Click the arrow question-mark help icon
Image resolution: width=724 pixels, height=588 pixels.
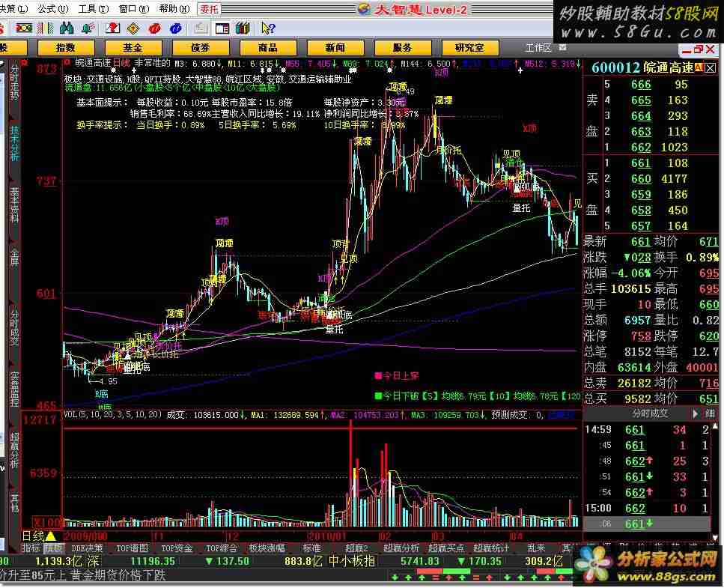268,28
